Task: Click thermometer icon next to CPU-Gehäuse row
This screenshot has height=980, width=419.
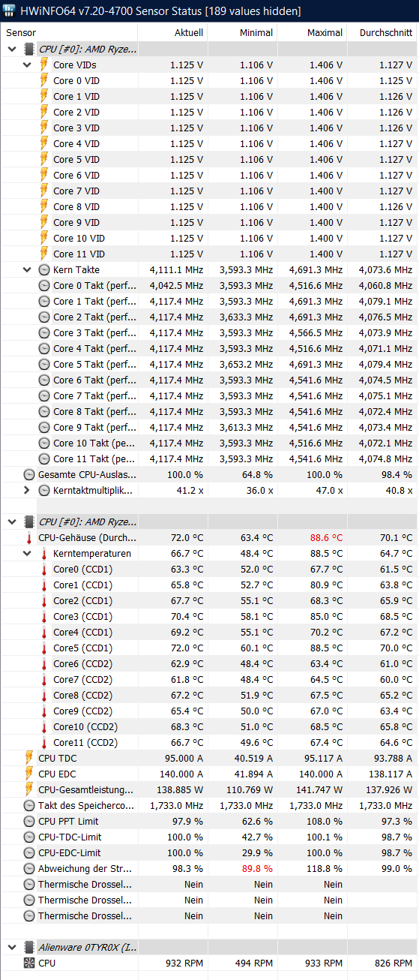Action: click(x=29, y=537)
